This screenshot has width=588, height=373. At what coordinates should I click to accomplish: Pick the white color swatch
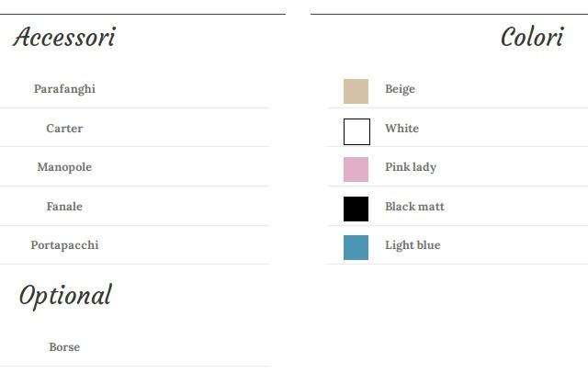[356, 131]
